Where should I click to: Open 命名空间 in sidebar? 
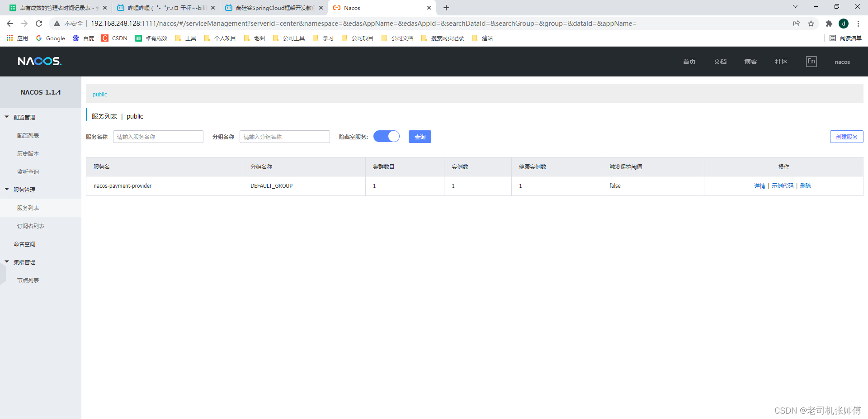pos(24,244)
